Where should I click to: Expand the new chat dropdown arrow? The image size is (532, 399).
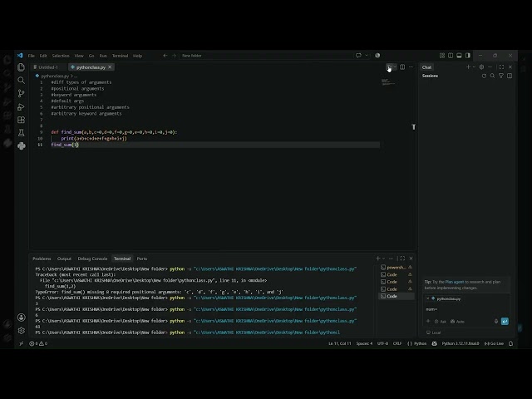point(474,67)
